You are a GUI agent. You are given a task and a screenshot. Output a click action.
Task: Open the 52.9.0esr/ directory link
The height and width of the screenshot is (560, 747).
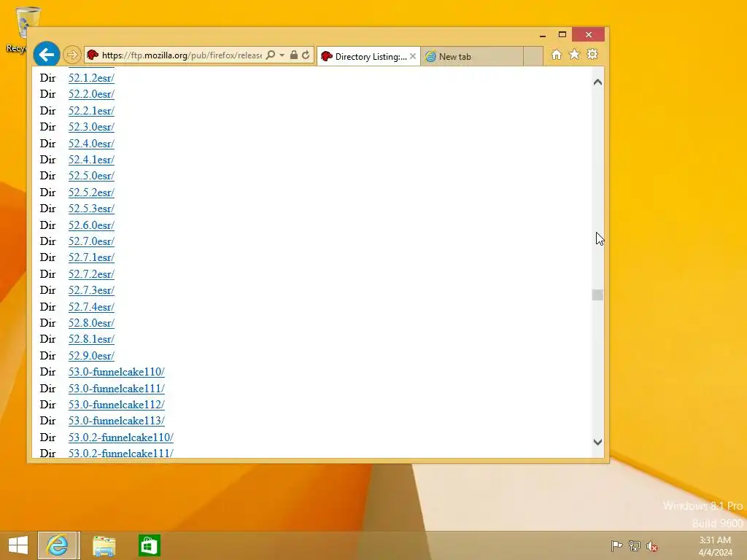click(x=91, y=356)
